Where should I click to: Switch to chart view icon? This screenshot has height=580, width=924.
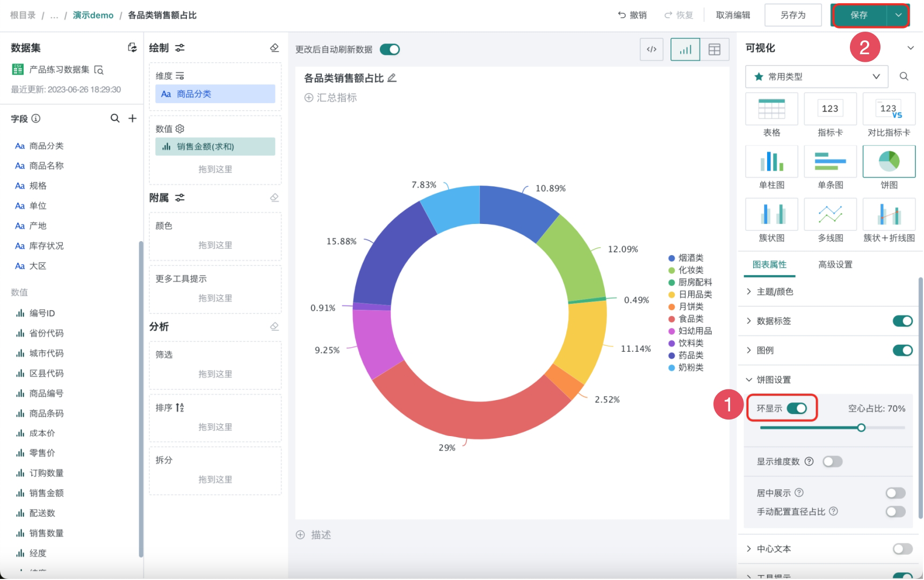(685, 49)
